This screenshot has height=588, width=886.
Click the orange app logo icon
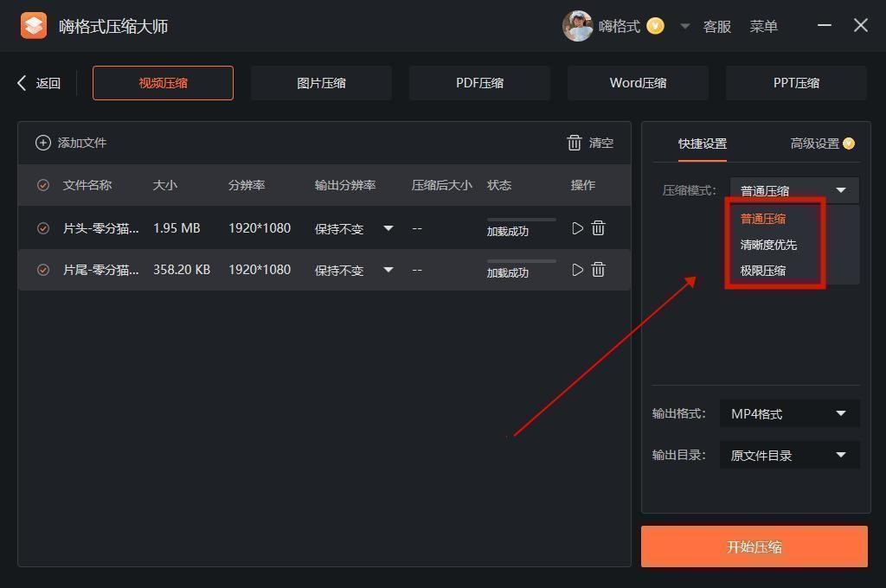[x=34, y=26]
